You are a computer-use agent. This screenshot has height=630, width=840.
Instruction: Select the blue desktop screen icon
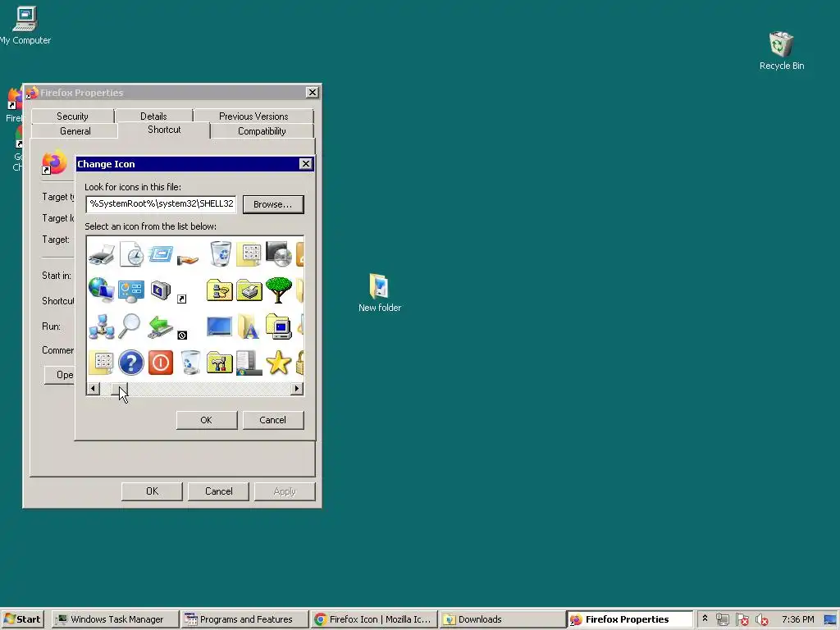coord(219,326)
